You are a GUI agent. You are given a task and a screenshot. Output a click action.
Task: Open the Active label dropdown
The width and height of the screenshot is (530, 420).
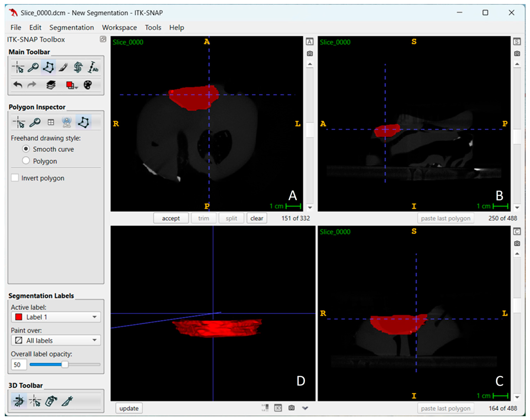pos(56,317)
